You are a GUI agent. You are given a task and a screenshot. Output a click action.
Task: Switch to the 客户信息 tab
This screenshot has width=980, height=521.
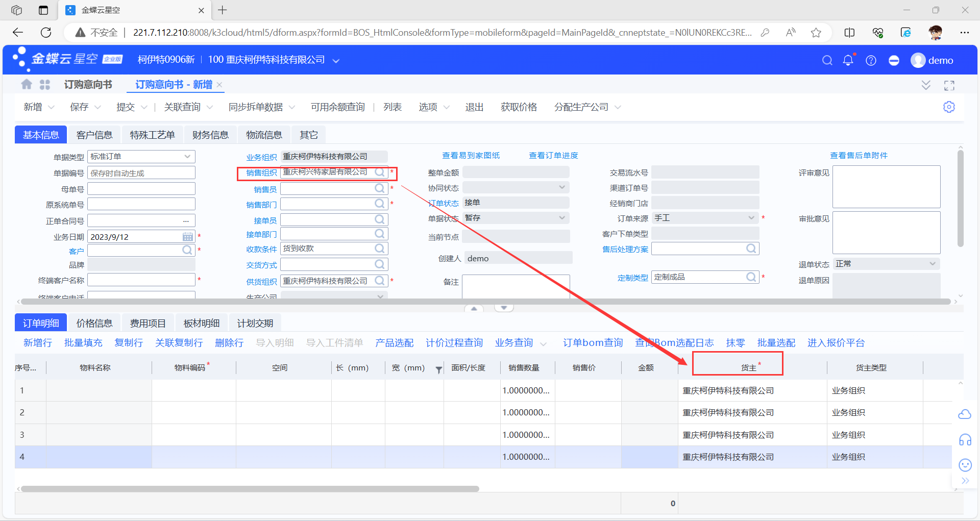click(x=94, y=135)
